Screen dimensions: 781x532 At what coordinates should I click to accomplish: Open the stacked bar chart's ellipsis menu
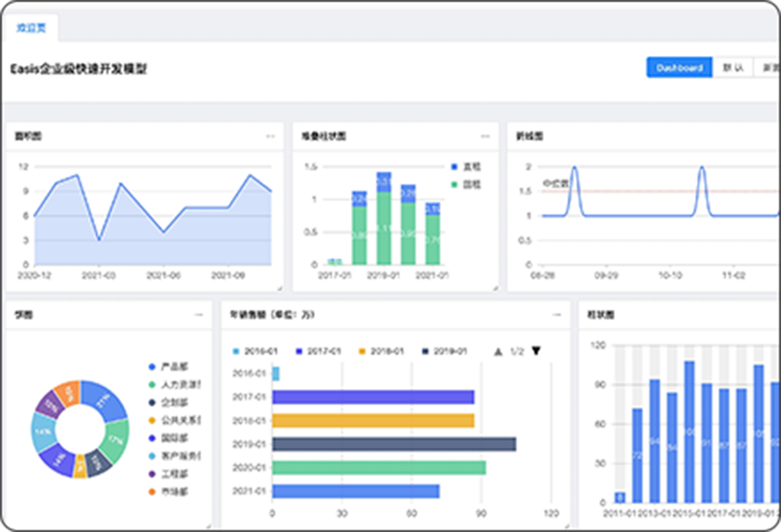[x=485, y=137]
